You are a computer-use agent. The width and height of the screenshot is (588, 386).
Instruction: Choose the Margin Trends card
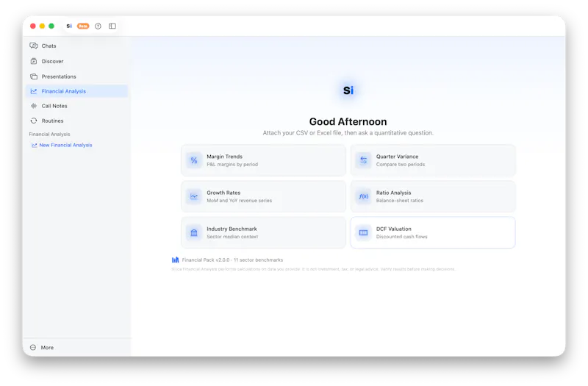(x=263, y=160)
